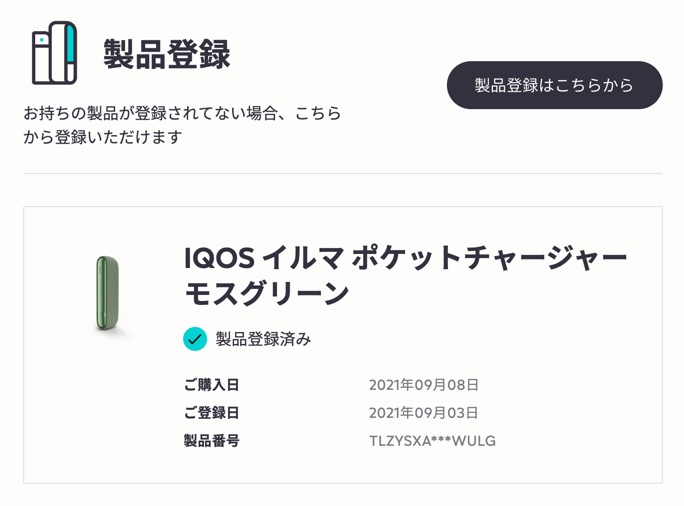
Task: Click the moss green pocket charger image
Action: (x=108, y=293)
